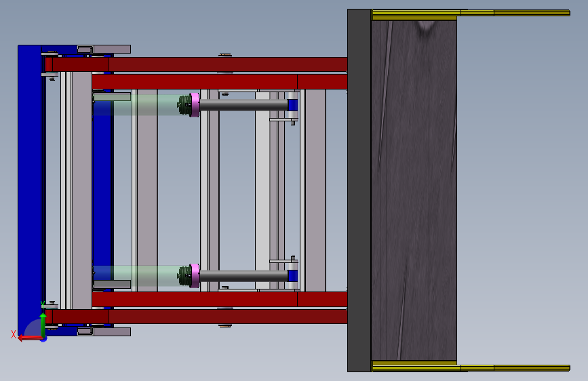This screenshot has height=381, width=588.
Task: Select the green 'Y' axis label
Action: (x=43, y=305)
